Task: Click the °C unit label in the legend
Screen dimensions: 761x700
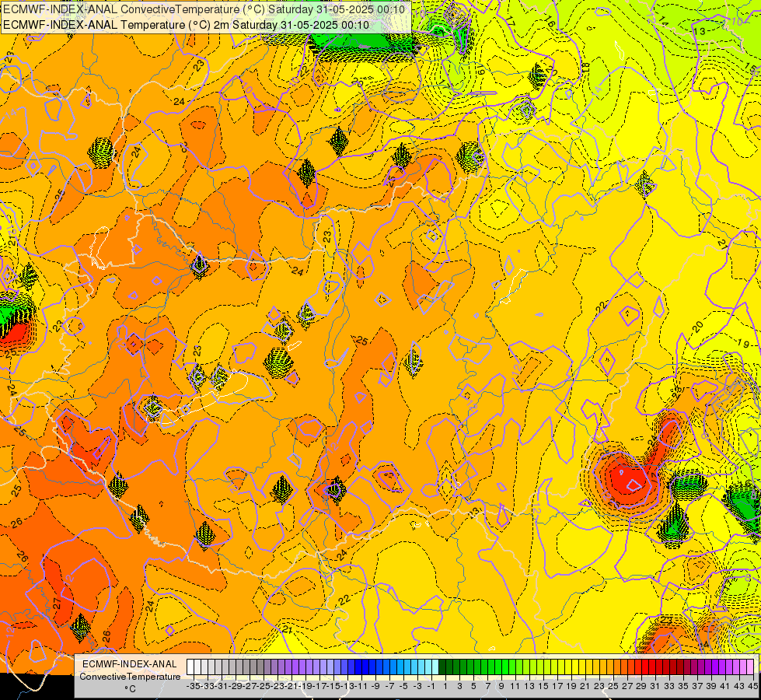Action: pyautogui.click(x=130, y=688)
